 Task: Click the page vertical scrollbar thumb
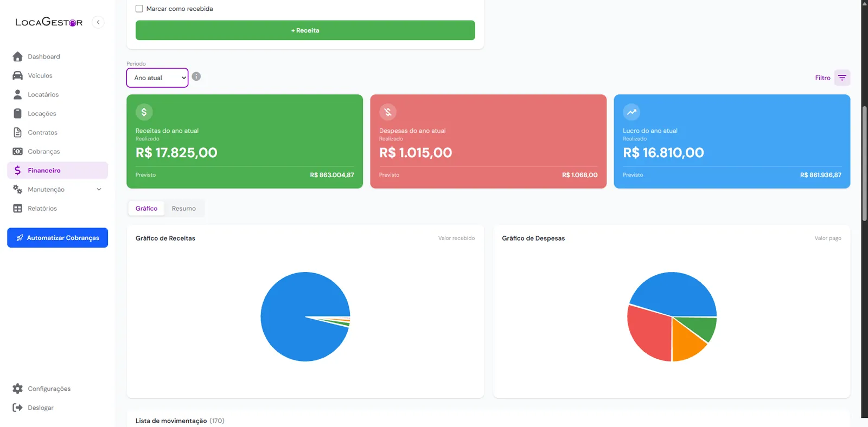point(865,164)
